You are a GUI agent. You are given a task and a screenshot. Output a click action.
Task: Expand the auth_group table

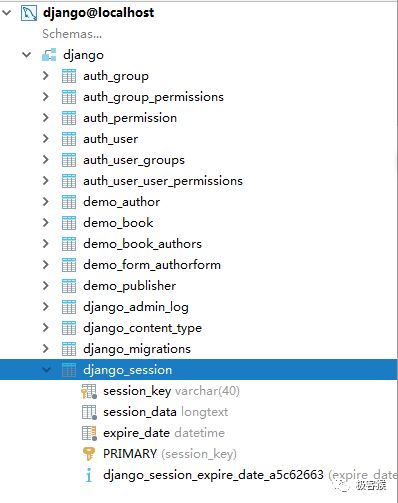[x=46, y=76]
